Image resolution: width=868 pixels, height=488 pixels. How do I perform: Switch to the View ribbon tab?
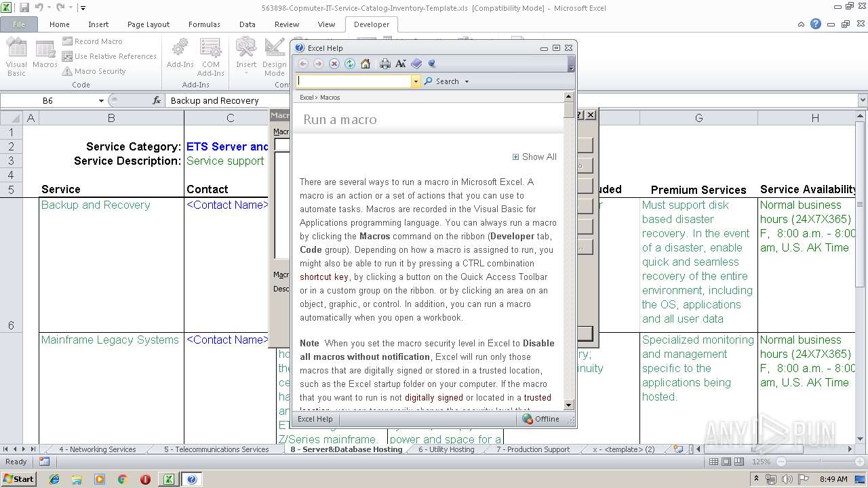click(x=326, y=24)
